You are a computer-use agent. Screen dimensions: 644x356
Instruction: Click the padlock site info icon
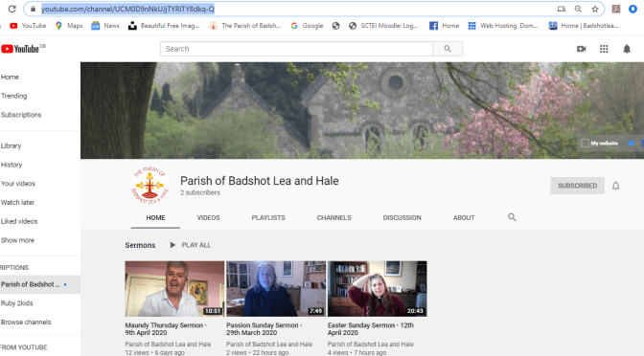click(x=33, y=9)
